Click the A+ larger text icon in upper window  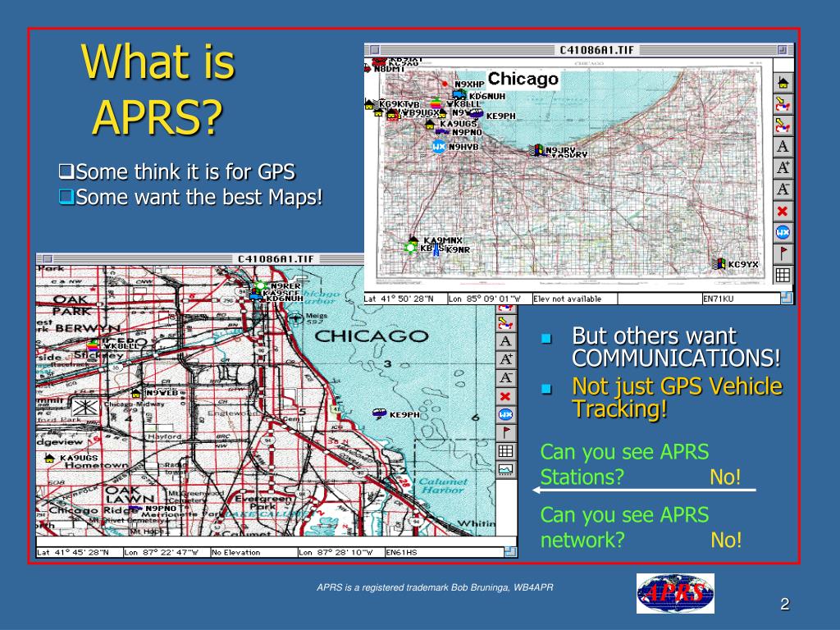coord(783,168)
